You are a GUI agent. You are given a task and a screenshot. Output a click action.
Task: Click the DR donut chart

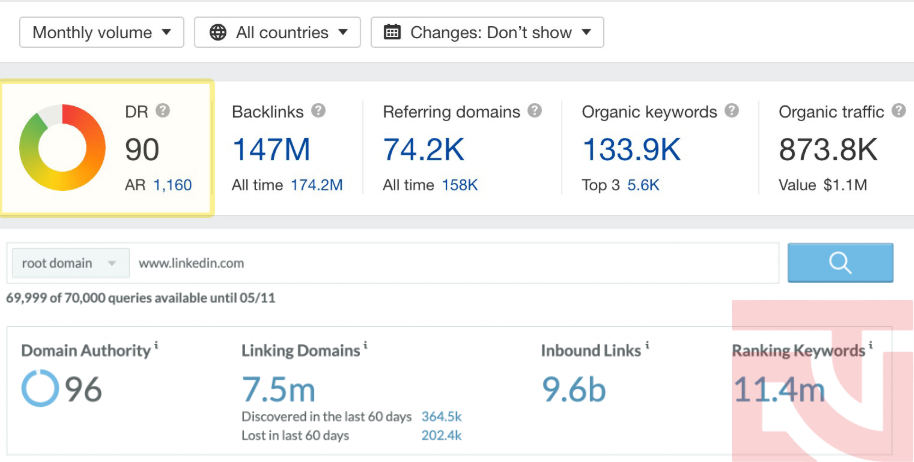pyautogui.click(x=62, y=147)
